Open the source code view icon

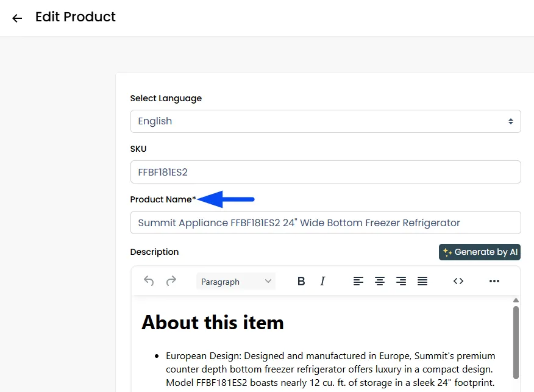[458, 281]
